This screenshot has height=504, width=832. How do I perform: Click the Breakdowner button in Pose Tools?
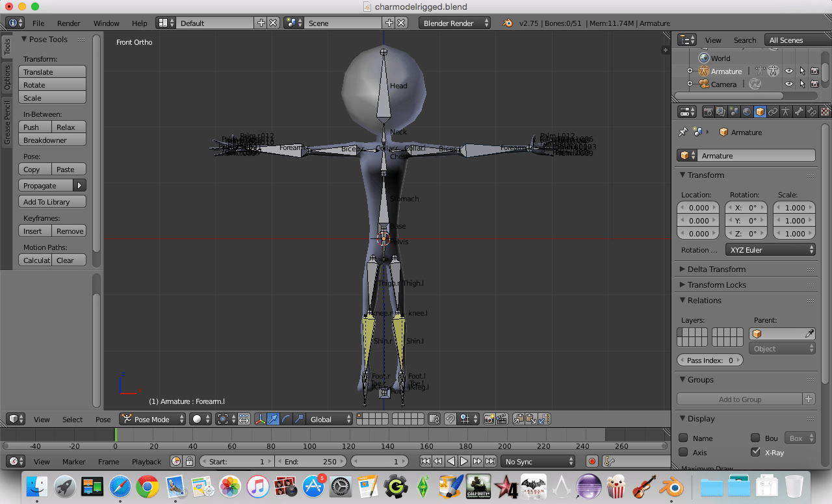coord(52,140)
